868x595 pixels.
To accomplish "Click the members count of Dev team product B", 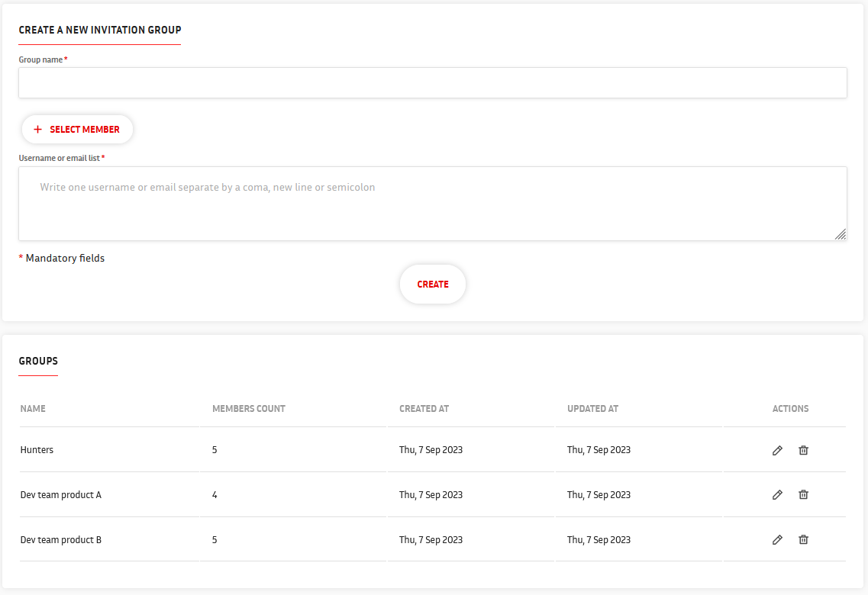I will pos(215,540).
